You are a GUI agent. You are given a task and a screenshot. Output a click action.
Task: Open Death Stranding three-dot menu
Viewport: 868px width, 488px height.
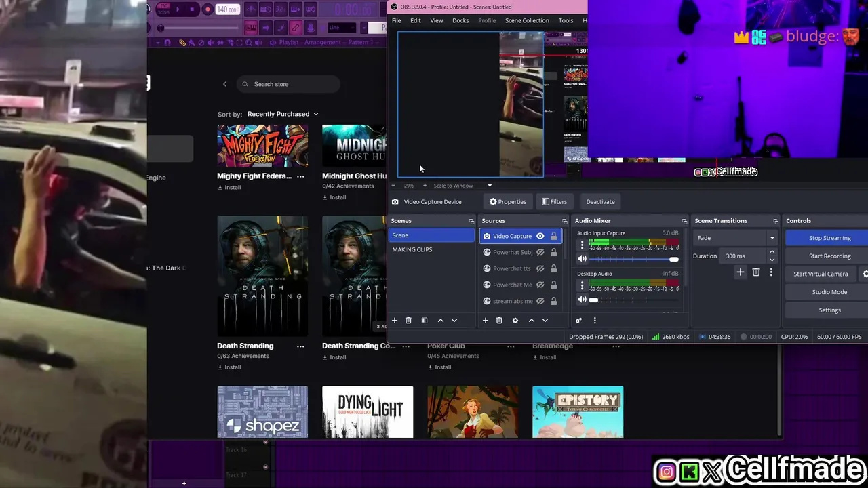[300, 346]
